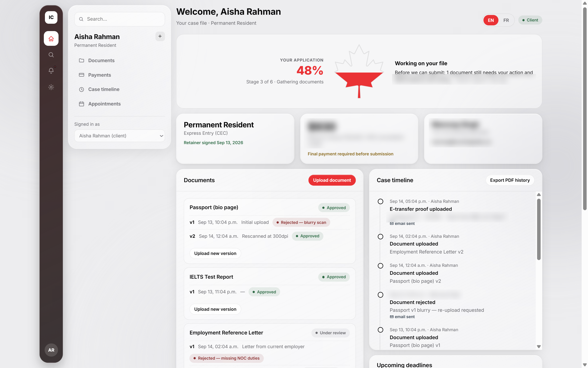Open the sidebar search magnifier icon

[51, 55]
